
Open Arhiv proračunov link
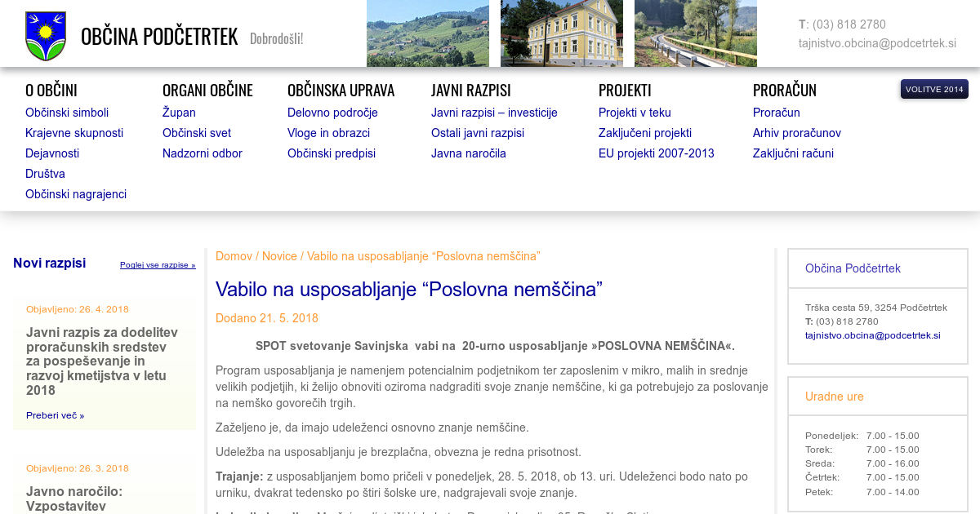coord(796,133)
